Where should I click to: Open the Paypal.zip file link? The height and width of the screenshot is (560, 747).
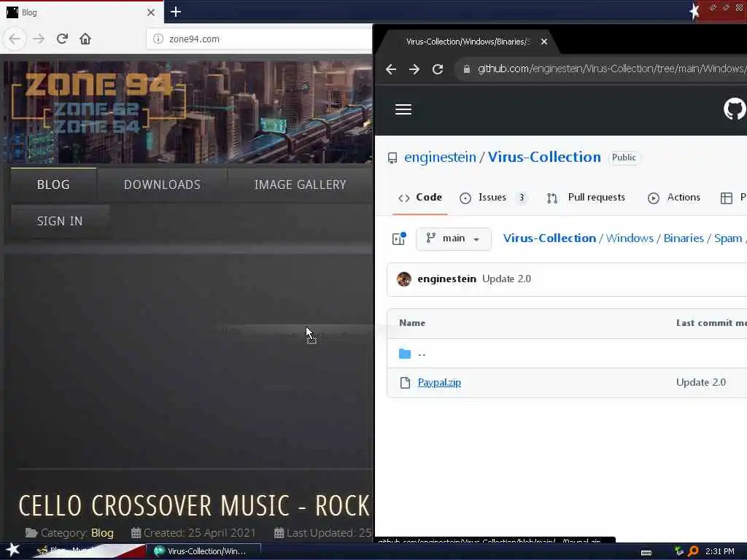pyautogui.click(x=439, y=382)
